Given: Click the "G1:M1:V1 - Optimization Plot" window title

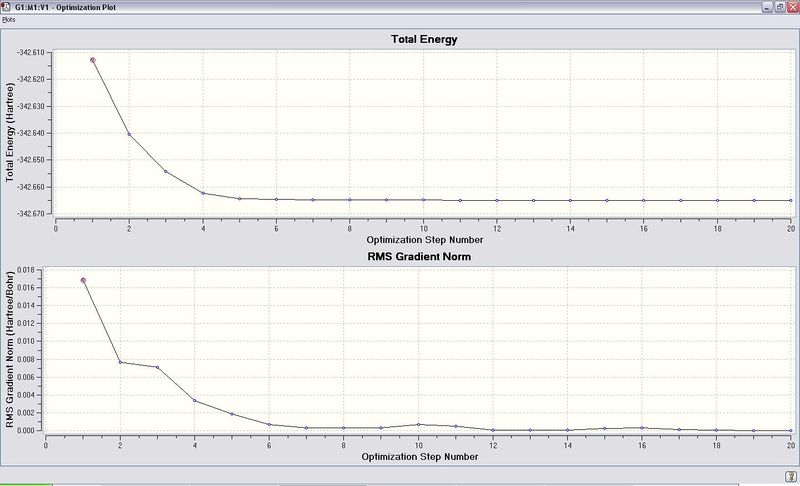Looking at the screenshot, I should coord(65,7).
